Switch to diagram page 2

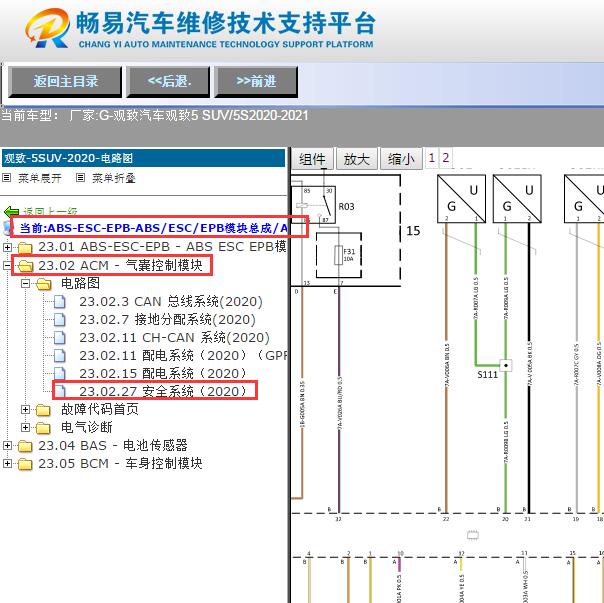click(x=446, y=158)
